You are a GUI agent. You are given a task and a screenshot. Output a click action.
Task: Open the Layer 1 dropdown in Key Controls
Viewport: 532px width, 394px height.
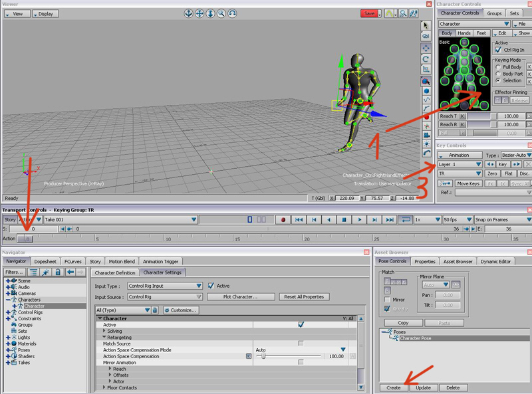pos(459,164)
